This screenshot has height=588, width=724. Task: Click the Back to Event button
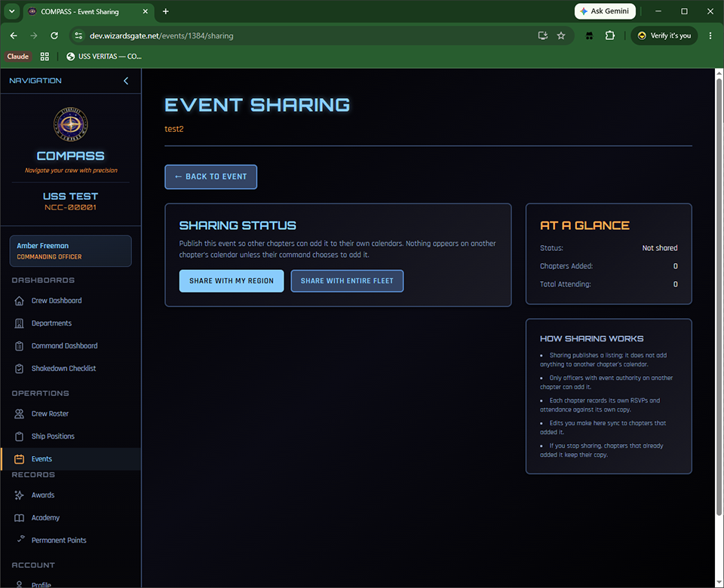click(x=210, y=176)
